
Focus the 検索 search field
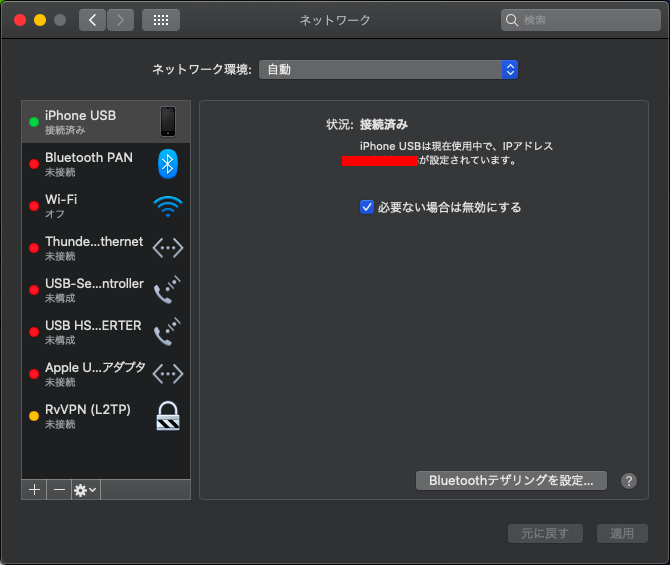point(581,20)
